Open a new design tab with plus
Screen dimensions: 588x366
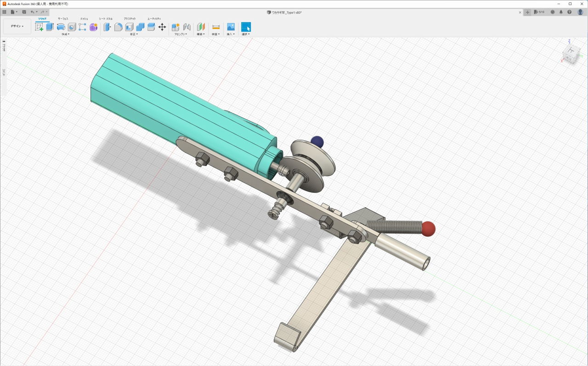(x=527, y=12)
